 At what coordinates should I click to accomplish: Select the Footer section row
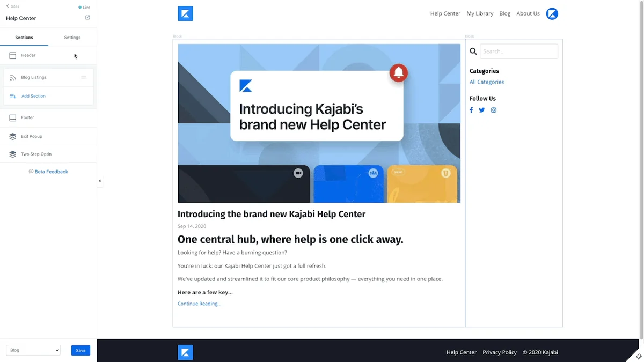[x=48, y=117]
